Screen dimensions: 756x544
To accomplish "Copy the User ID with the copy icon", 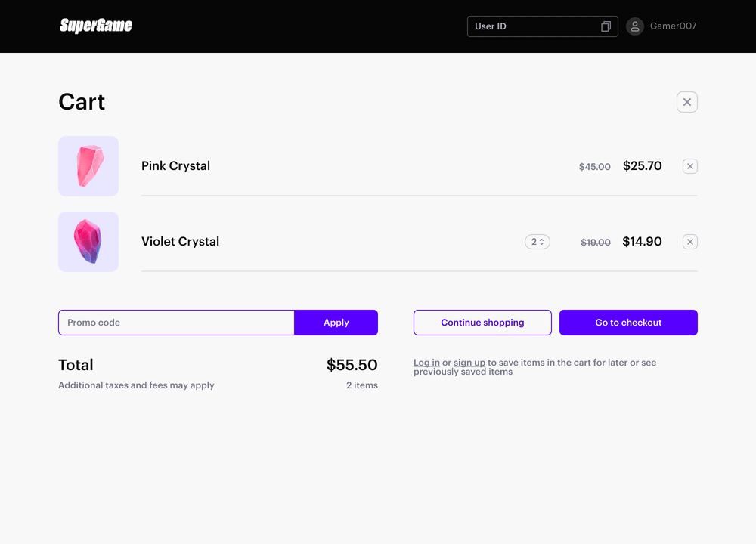I will [x=606, y=26].
